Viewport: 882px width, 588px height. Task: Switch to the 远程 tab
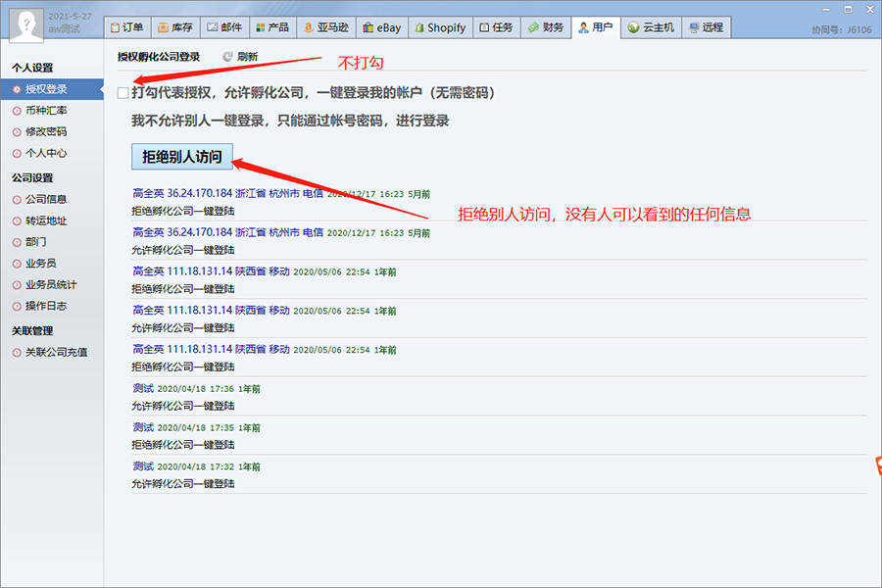tap(707, 27)
